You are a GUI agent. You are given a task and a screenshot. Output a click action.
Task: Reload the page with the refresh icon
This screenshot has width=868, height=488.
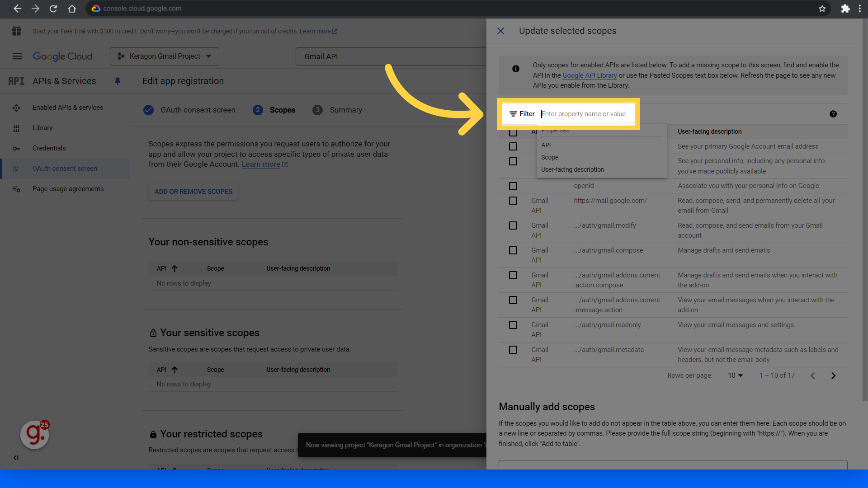pos(53,9)
